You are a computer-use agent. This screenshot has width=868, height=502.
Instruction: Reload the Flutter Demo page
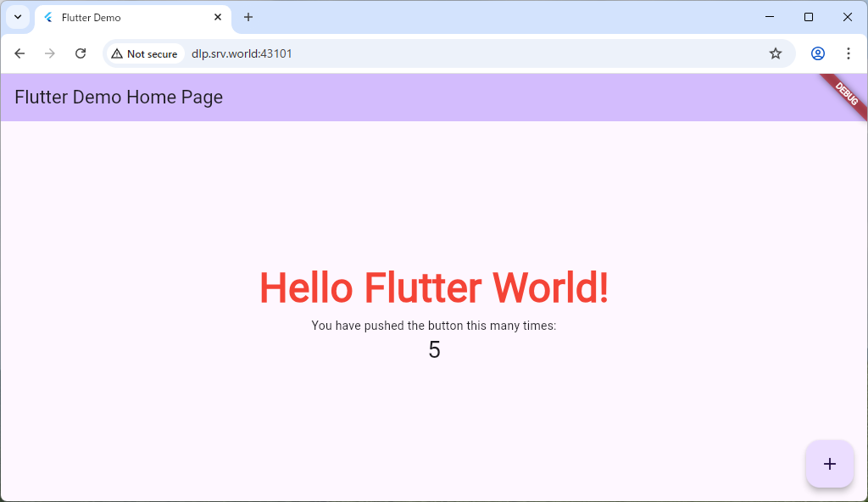pyautogui.click(x=81, y=53)
